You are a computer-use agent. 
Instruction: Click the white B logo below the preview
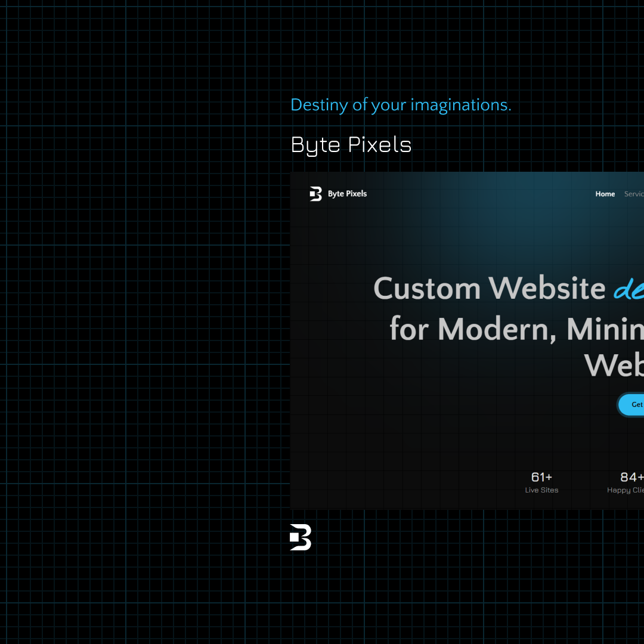[301, 537]
